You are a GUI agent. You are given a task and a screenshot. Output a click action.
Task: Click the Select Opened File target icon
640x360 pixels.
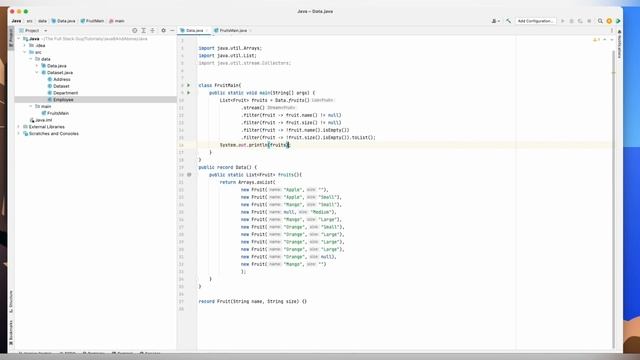tap(134, 31)
